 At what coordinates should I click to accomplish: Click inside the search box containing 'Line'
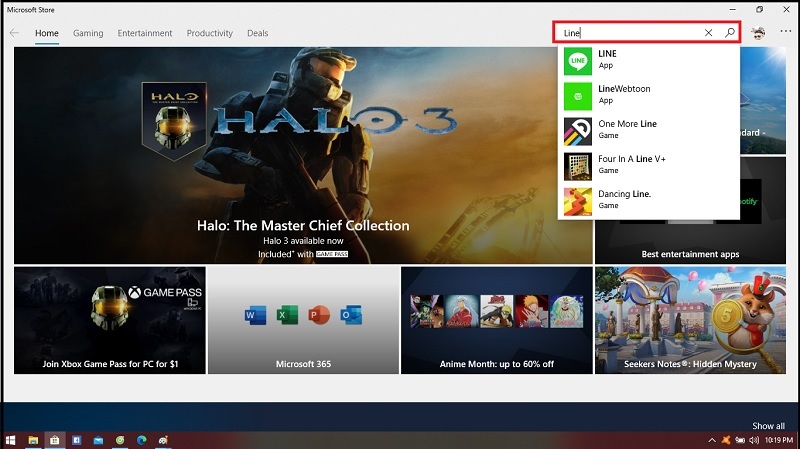tap(630, 33)
